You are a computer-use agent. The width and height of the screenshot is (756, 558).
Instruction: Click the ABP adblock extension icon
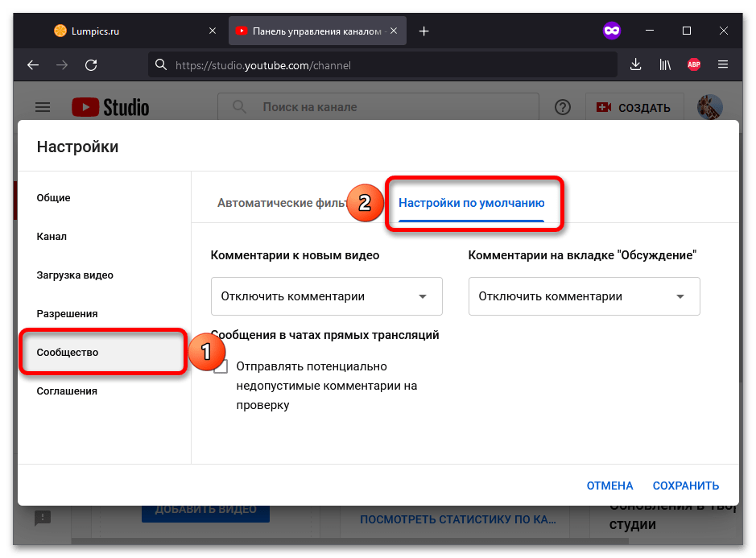pyautogui.click(x=694, y=64)
